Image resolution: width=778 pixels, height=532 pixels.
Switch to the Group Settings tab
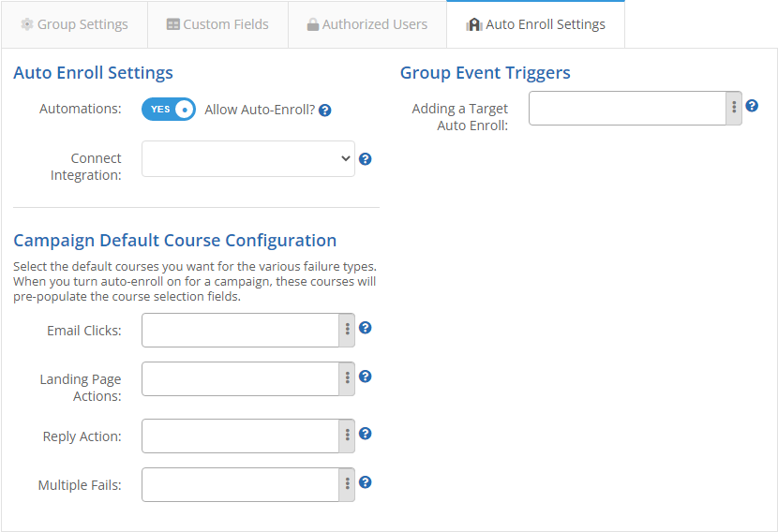[74, 24]
